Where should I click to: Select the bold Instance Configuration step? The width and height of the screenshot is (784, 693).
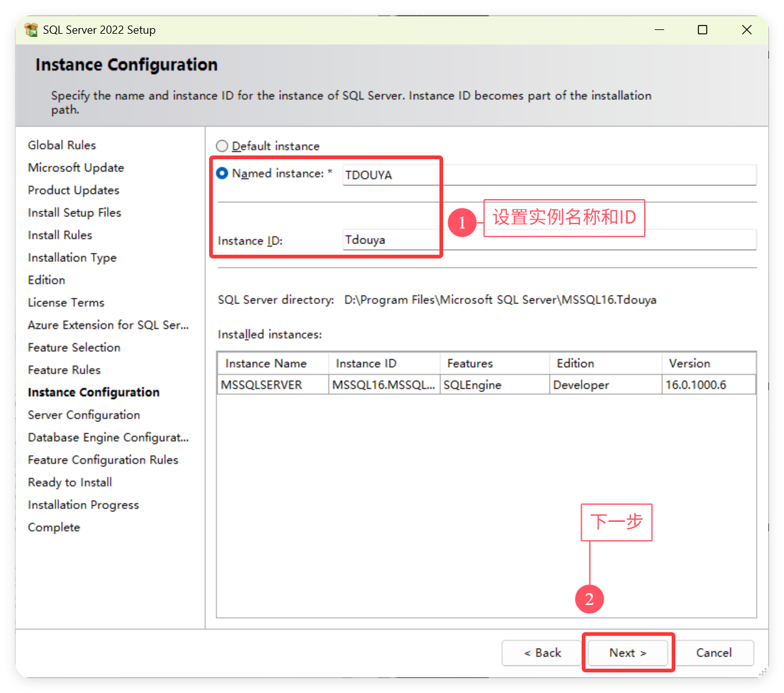coord(94,392)
